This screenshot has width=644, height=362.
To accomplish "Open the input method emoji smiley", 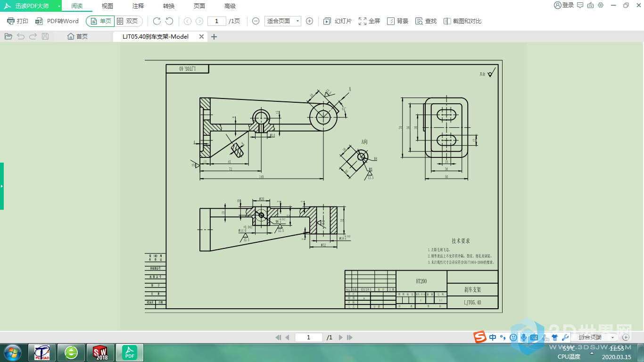I will click(x=513, y=337).
